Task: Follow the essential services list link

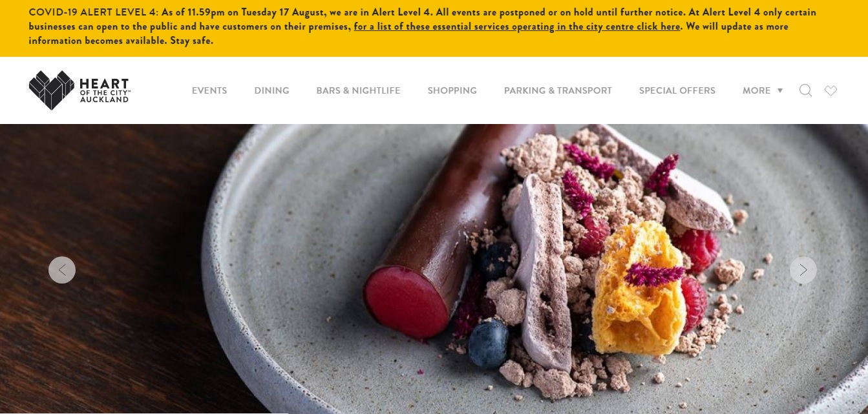Action: 517,26
